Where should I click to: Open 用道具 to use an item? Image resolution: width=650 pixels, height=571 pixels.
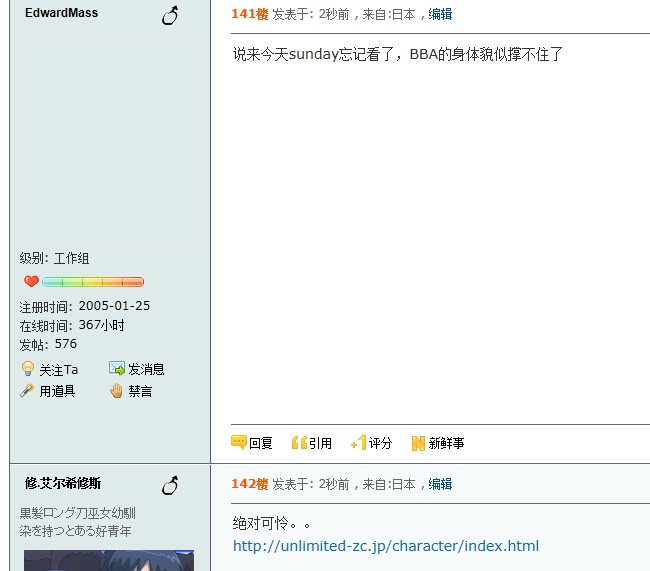57,391
